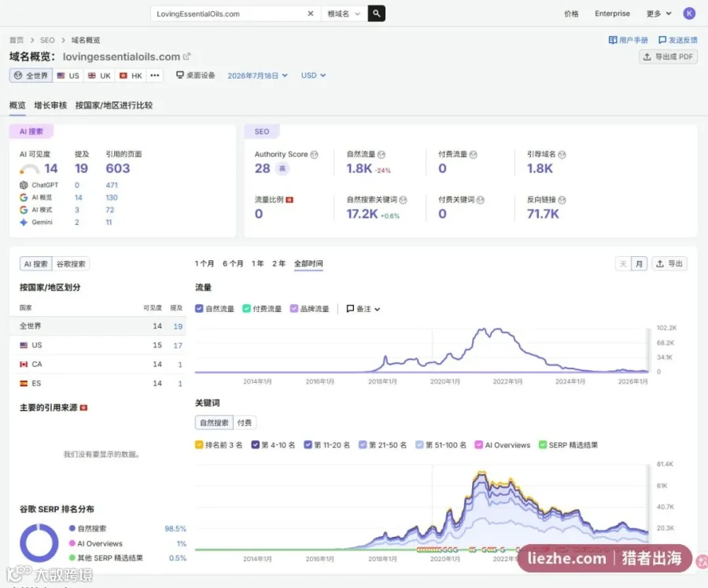The image size is (708, 588).
Task: Switch to 按国家/地区进行比较 tab
Action: [x=114, y=105]
